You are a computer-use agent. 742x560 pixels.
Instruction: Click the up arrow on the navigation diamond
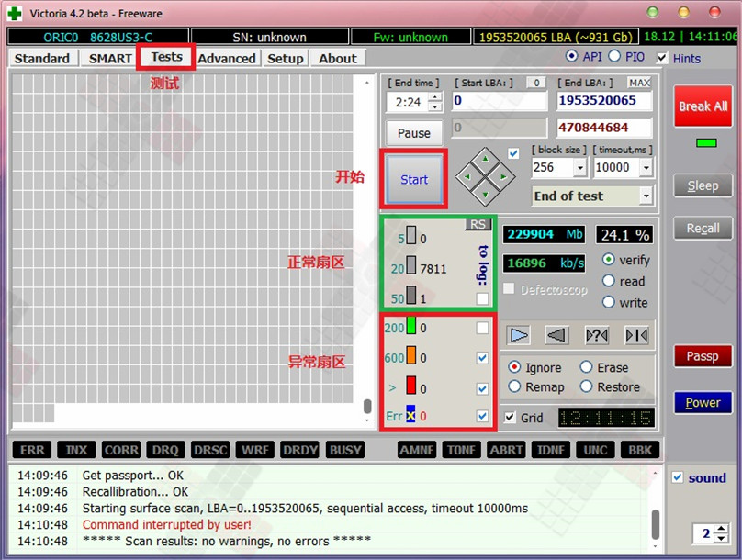486,155
